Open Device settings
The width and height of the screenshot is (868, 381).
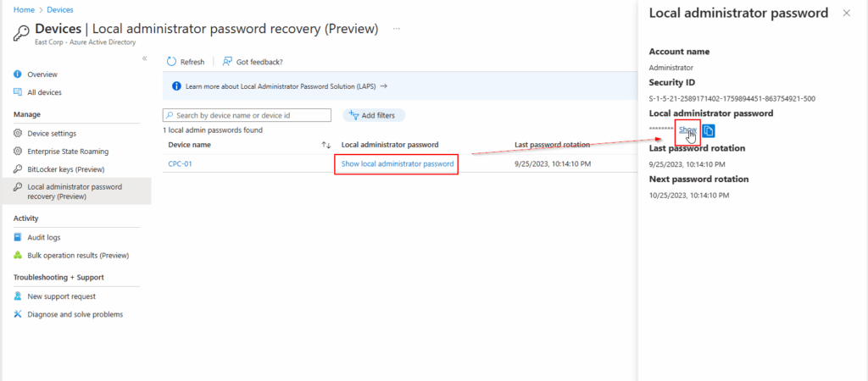pyautogui.click(x=51, y=133)
